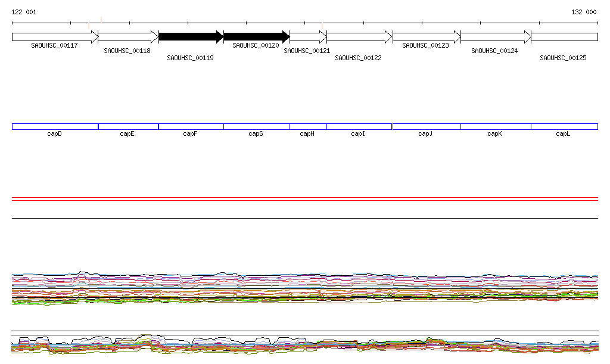Select the SAOUHSC_00124 gene arrow
Viewport: 610px width, 364px height.
(495, 37)
